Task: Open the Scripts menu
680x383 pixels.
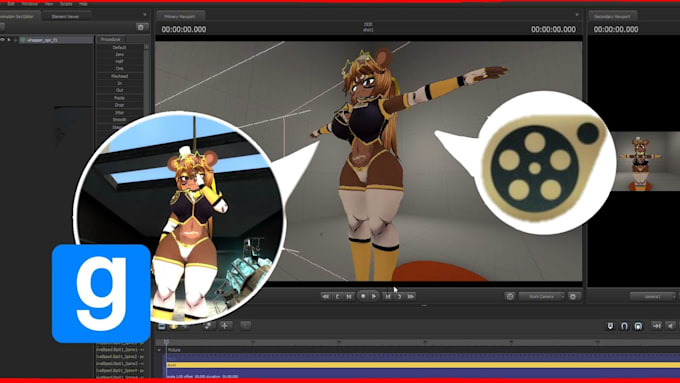Action: 66,4
